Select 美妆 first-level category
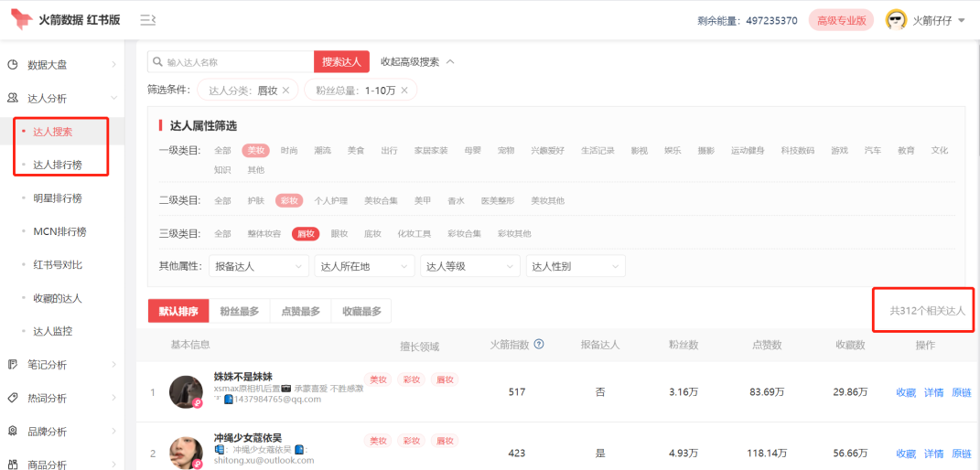980x470 pixels. (255, 151)
